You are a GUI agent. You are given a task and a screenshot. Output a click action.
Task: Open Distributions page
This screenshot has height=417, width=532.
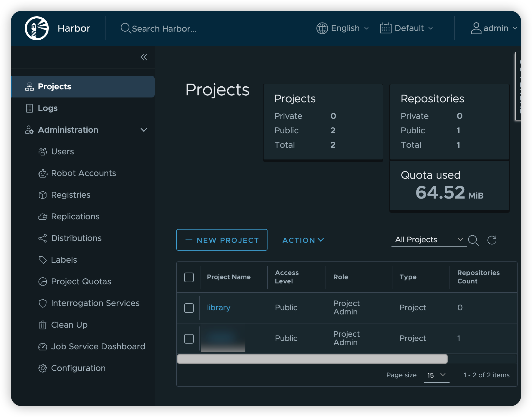76,238
